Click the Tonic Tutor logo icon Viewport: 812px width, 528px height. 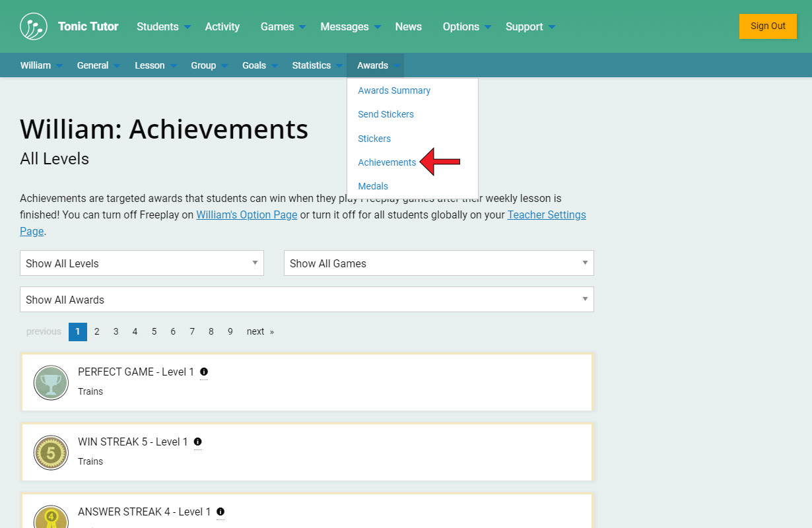click(34, 26)
